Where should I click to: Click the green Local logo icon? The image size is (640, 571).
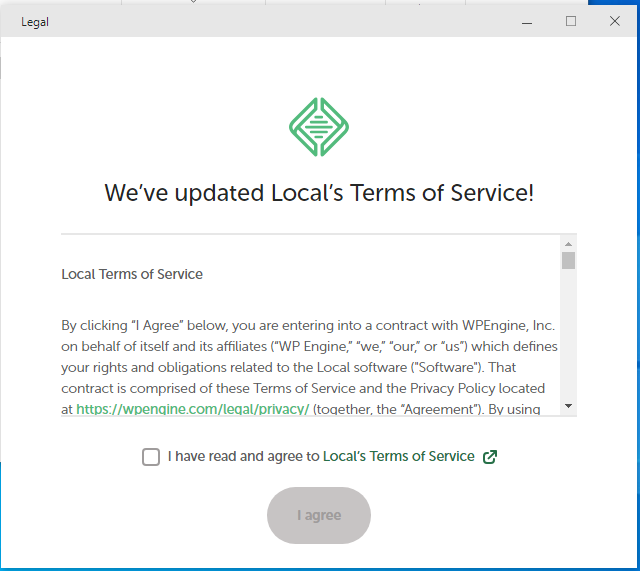pos(318,127)
